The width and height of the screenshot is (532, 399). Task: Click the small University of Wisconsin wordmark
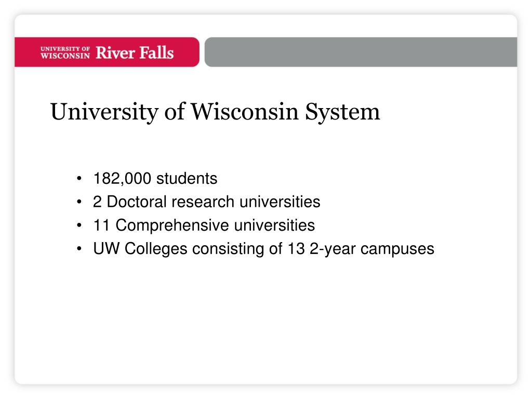click(65, 52)
